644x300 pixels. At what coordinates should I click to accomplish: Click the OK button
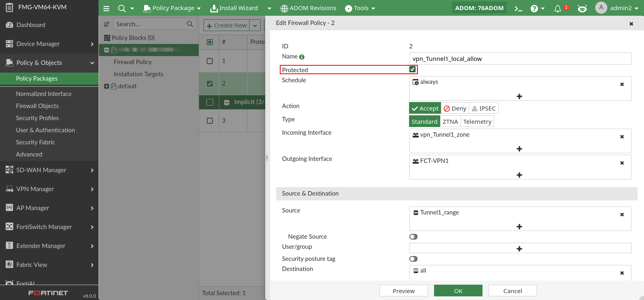458,291
